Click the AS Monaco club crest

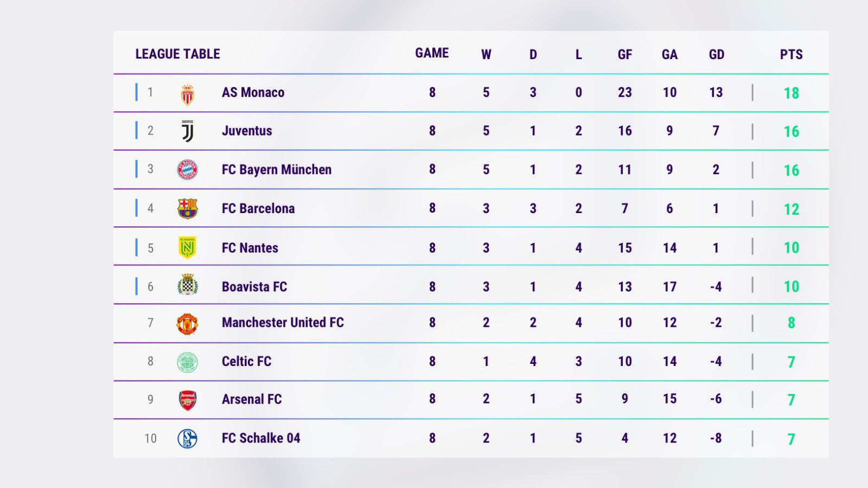tap(187, 94)
